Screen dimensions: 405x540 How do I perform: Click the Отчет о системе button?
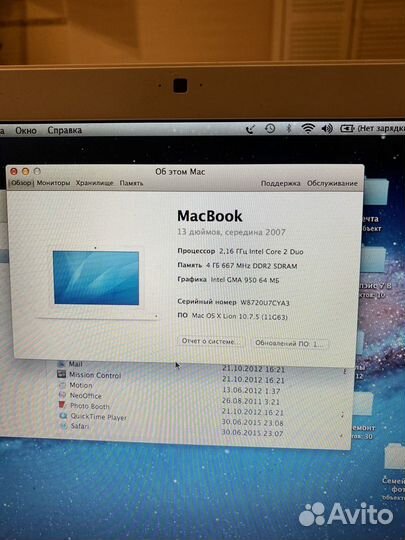click(210, 341)
